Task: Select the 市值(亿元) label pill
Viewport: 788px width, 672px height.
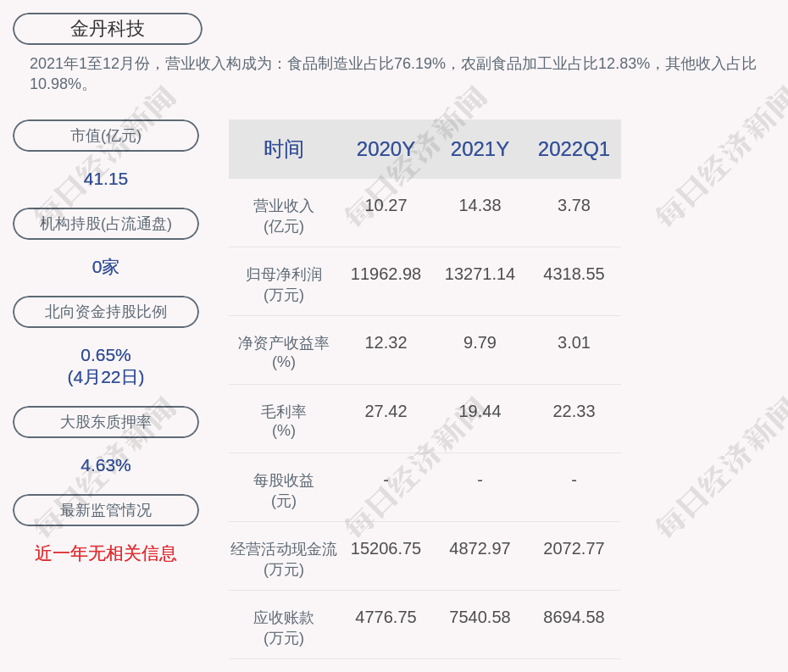Action: tap(106, 136)
